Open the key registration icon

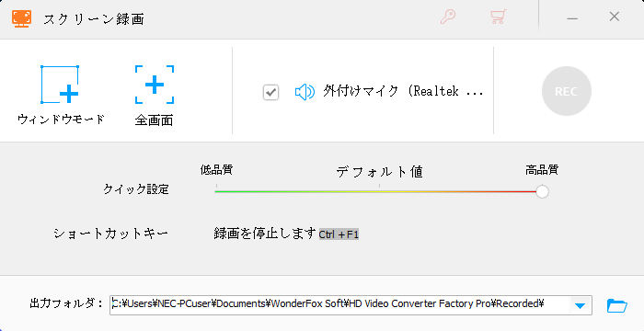click(x=448, y=17)
